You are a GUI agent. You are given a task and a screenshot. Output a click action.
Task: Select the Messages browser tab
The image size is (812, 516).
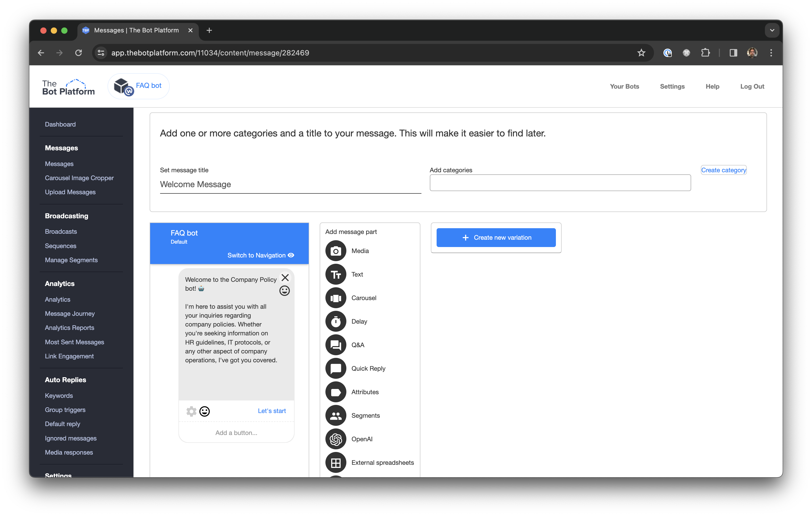click(x=138, y=30)
